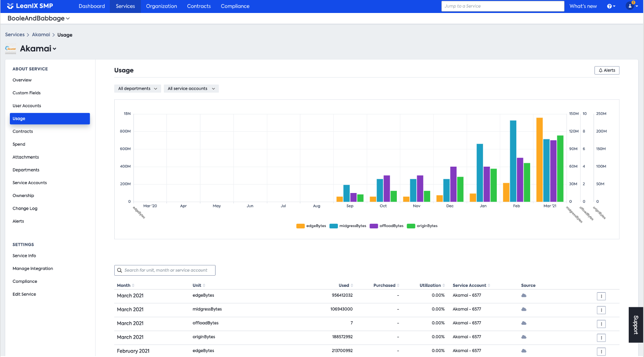
Task: Open the Support side tab
Action: 636,325
